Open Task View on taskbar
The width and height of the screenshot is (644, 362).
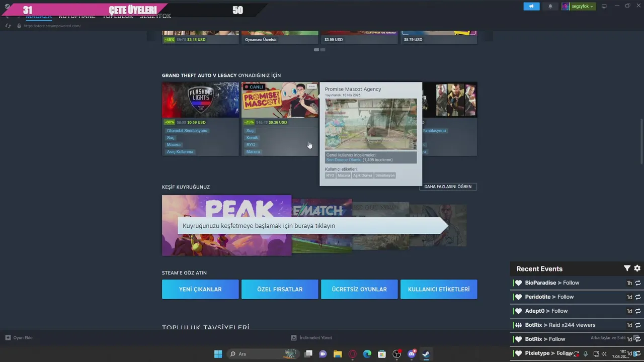(308, 354)
